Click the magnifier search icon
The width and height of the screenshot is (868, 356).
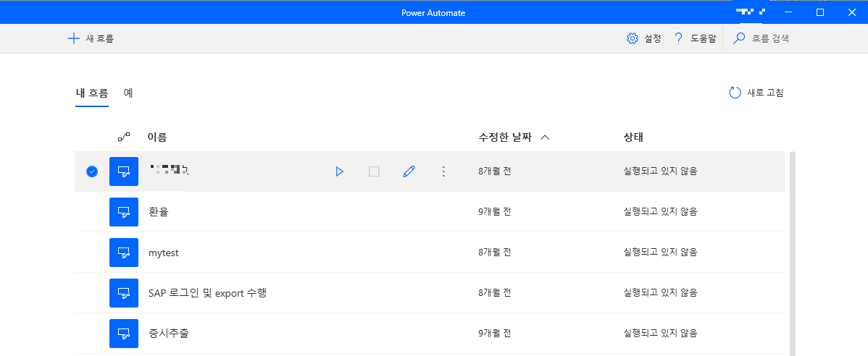point(739,38)
